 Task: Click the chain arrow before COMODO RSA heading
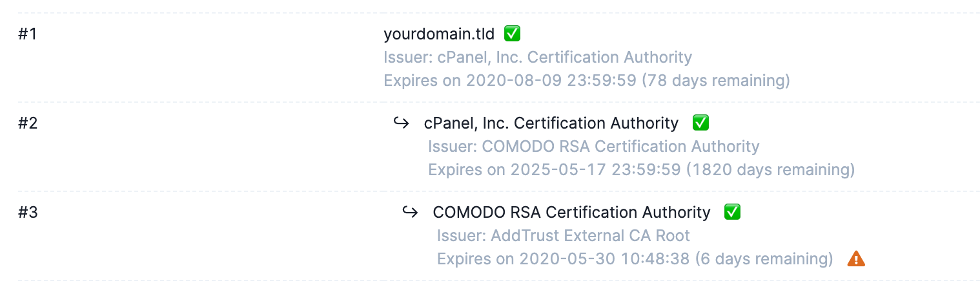pos(411,211)
